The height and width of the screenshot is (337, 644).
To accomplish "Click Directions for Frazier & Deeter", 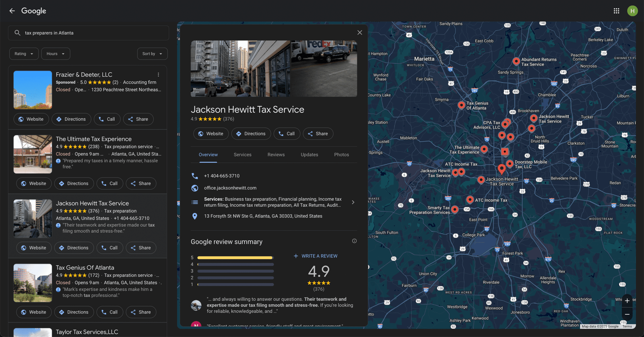I will click(x=71, y=119).
